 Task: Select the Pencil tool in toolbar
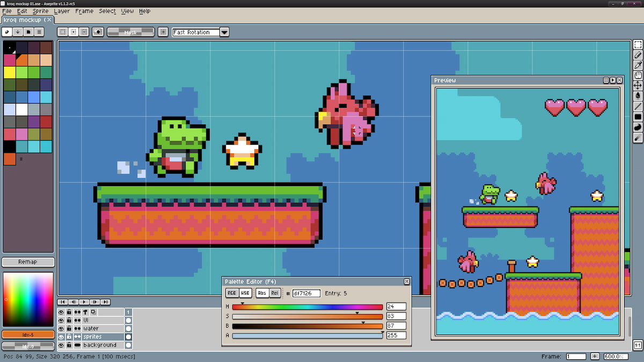coord(638,55)
